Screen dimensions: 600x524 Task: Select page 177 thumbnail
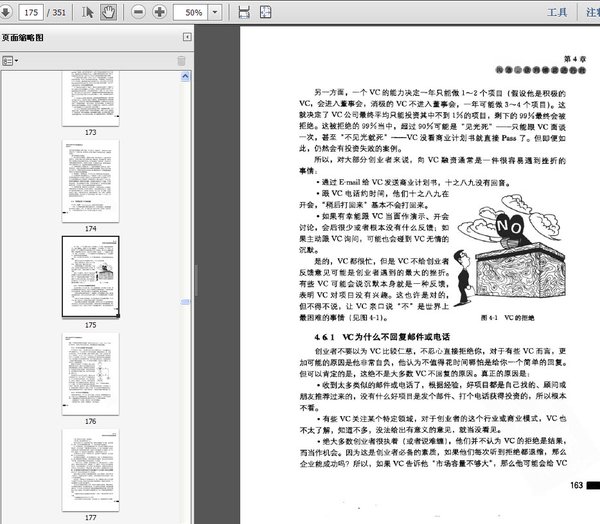click(x=91, y=470)
